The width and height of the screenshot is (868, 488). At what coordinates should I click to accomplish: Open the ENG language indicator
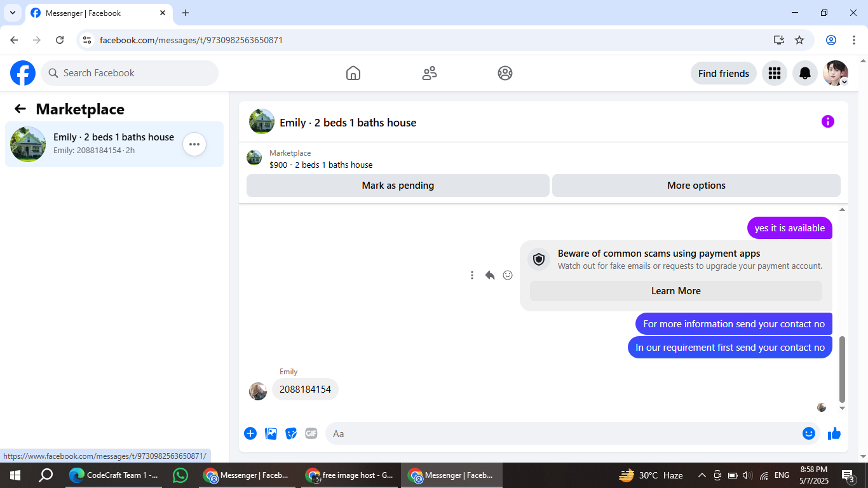(782, 475)
